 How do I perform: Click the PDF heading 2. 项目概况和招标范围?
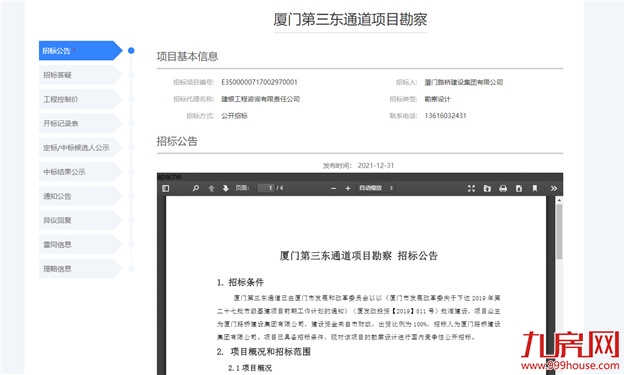tap(263, 351)
